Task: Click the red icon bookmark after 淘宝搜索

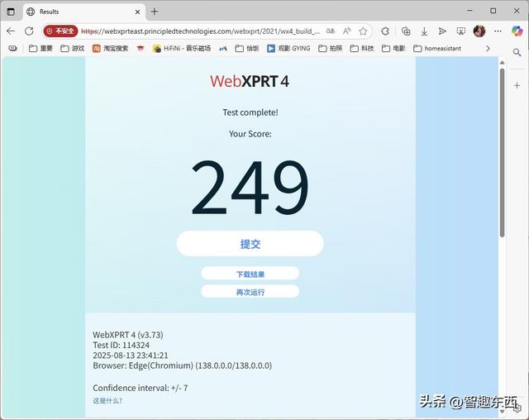Action: (141, 49)
